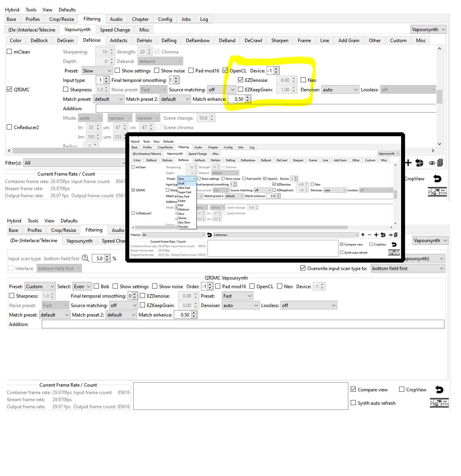Open the Jobs tab in the top window
Image resolution: width=461 pixels, height=476 pixels.
(186, 19)
